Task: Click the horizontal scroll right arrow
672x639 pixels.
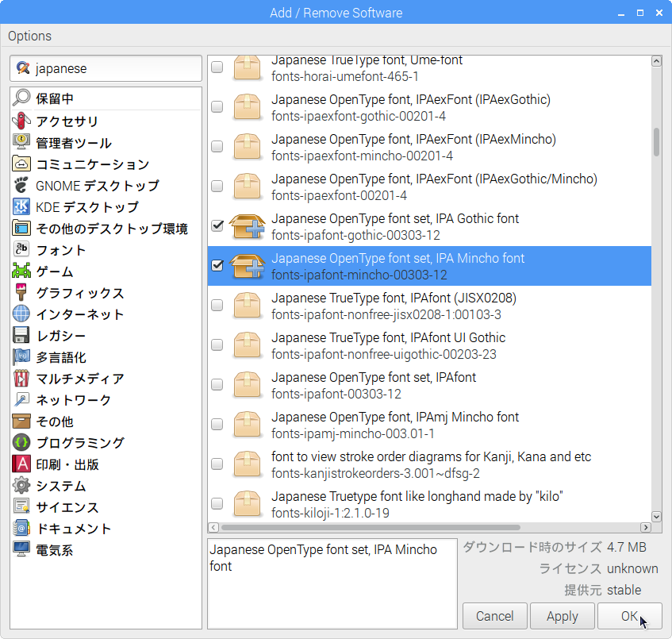Action: (x=646, y=527)
